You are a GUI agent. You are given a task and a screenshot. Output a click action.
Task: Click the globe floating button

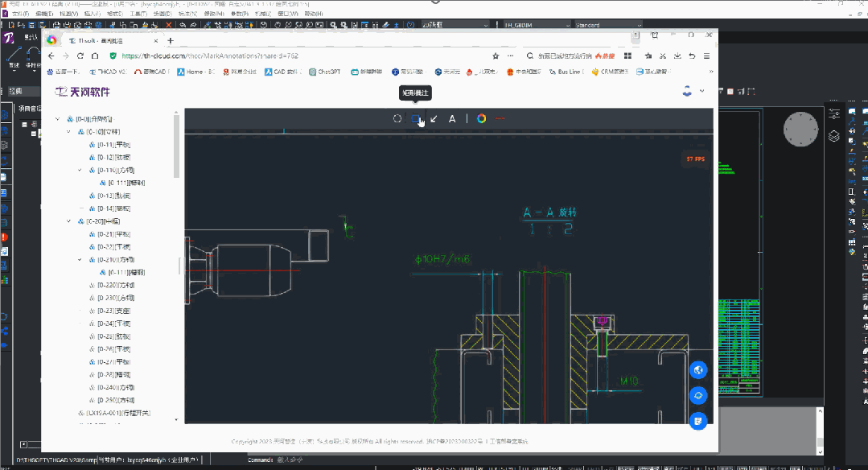click(x=697, y=369)
